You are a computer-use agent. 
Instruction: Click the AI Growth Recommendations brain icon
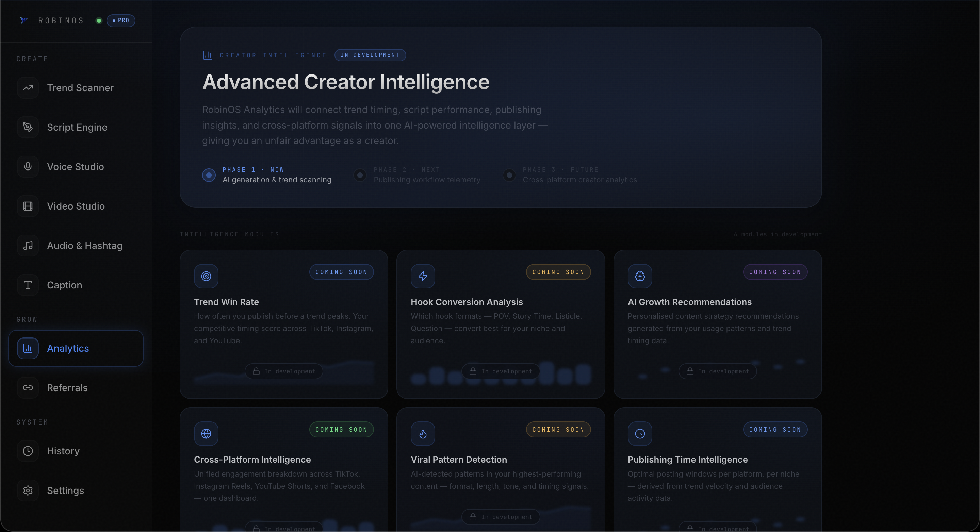click(640, 276)
